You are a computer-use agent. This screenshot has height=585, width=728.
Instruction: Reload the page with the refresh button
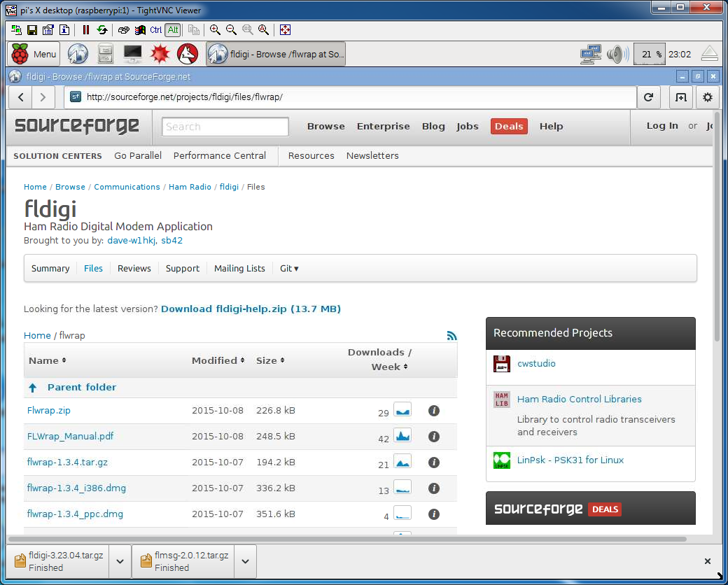click(x=649, y=97)
